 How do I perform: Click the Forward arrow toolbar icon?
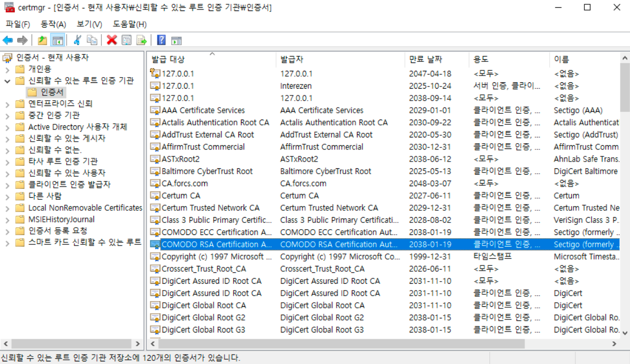[x=22, y=40]
